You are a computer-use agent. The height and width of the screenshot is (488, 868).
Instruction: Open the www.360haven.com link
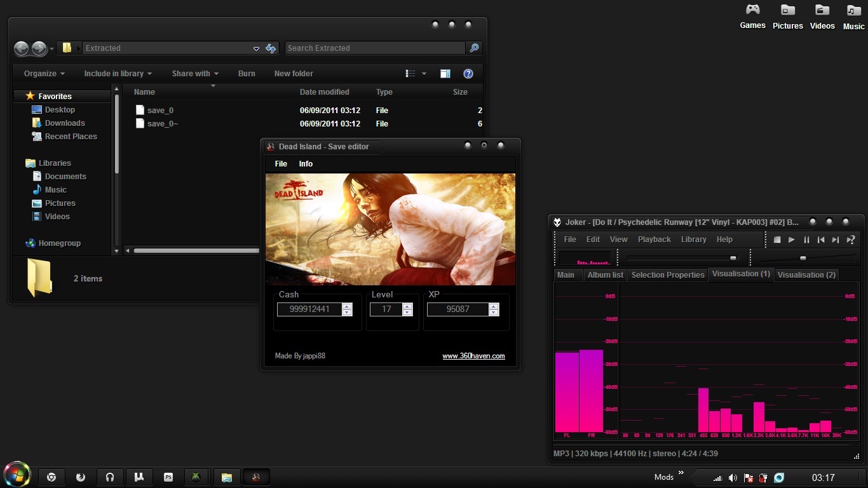click(473, 356)
